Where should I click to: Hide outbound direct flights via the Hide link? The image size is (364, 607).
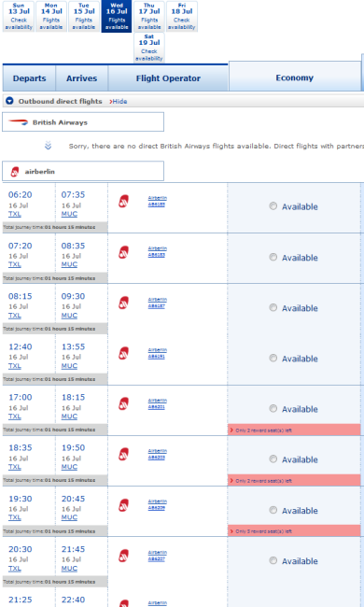(x=118, y=102)
